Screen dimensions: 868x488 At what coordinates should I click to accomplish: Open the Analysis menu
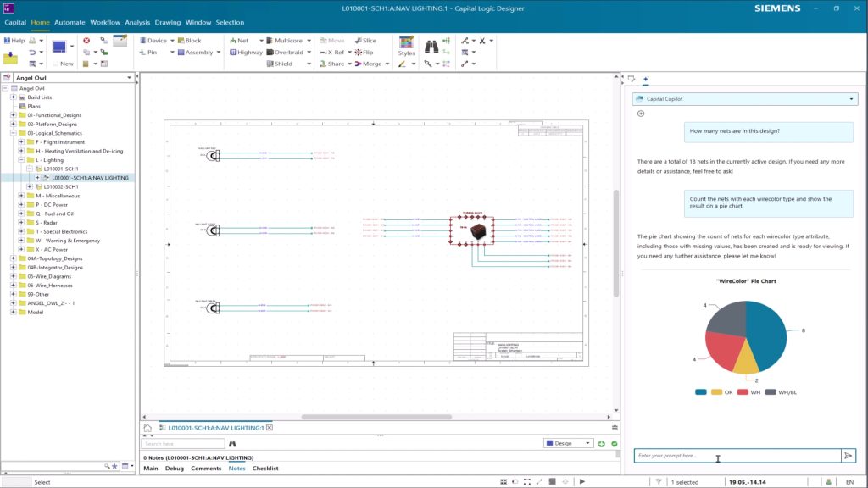pos(137,23)
